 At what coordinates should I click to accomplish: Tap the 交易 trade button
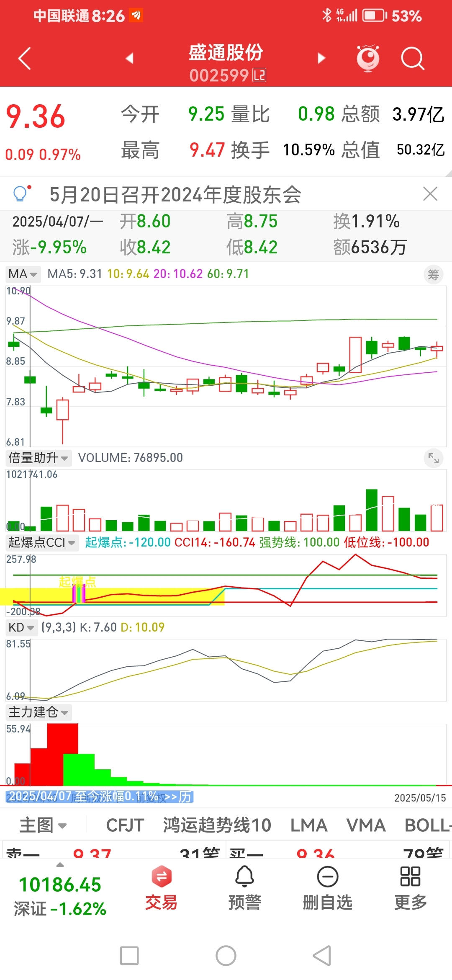coord(162,888)
